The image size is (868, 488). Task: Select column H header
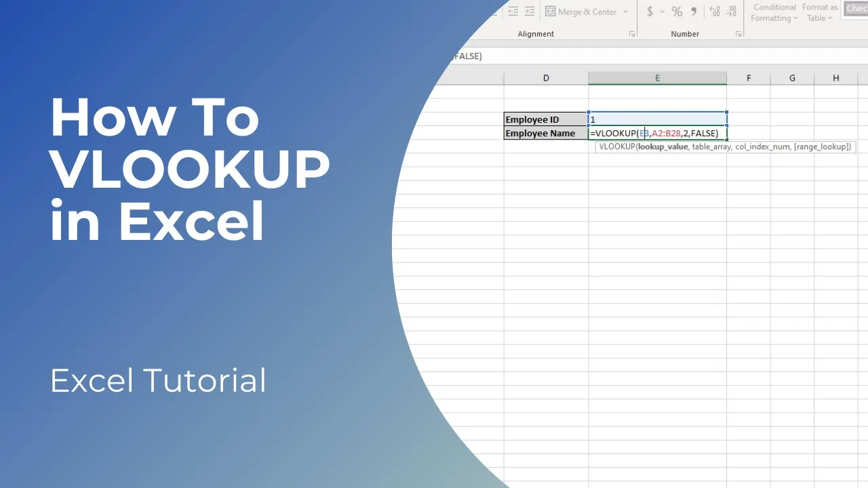(835, 78)
